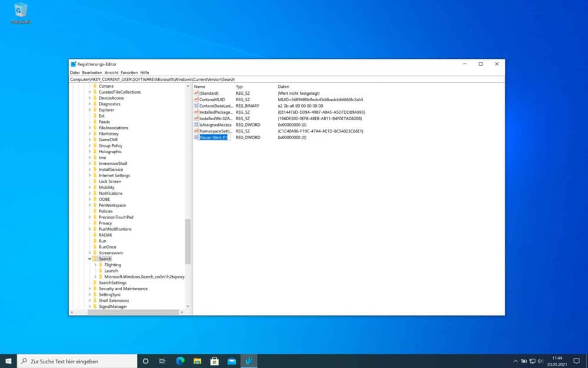Open the notification center icon
This screenshot has height=368, width=588.
point(576,361)
